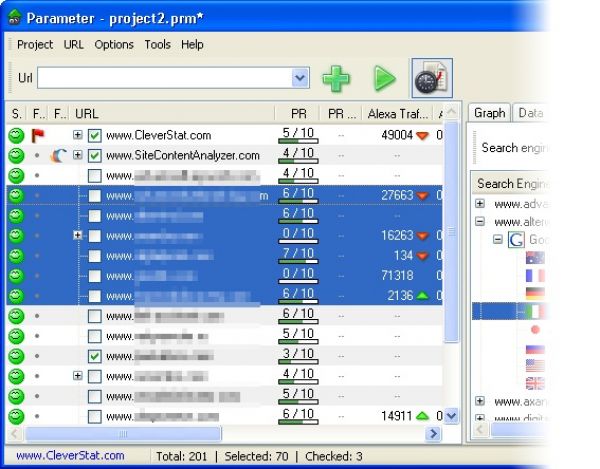The image size is (600, 469).
Task: Start checking with the green play arrow
Action: [x=384, y=79]
